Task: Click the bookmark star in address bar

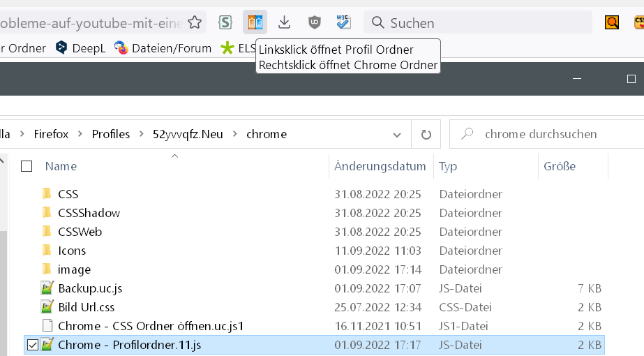Action: point(195,23)
